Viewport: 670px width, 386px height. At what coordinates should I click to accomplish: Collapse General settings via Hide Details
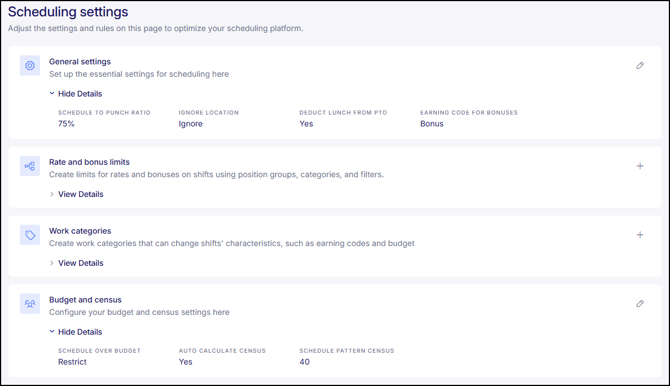coord(76,94)
